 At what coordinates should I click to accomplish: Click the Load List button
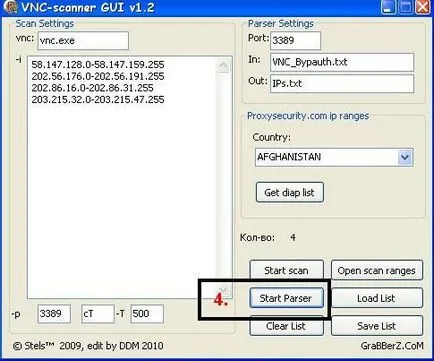(x=377, y=298)
